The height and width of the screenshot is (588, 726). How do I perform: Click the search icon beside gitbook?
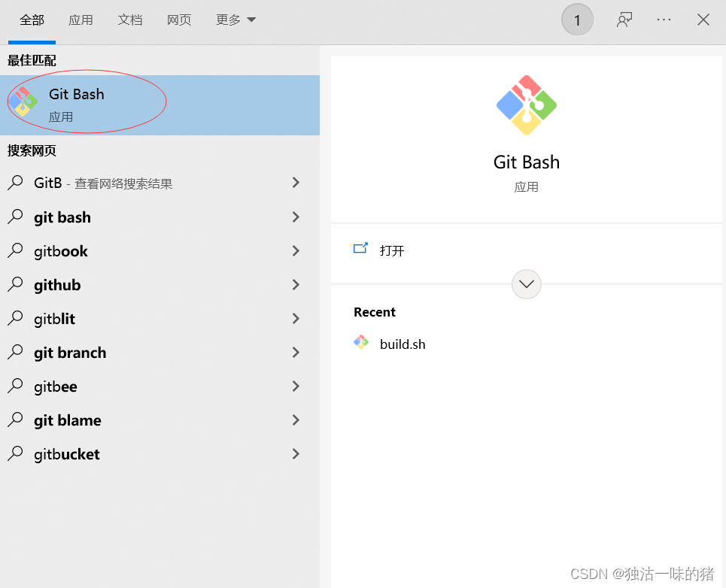point(15,250)
